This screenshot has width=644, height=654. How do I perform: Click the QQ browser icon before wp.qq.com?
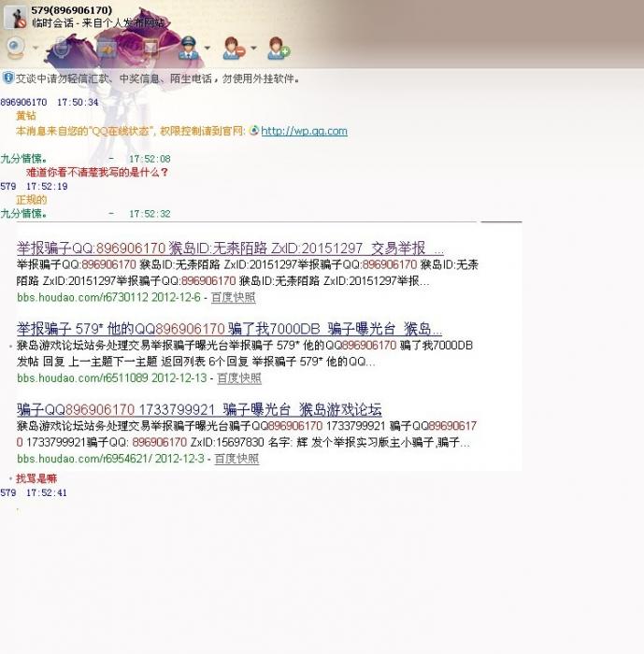coord(253,131)
